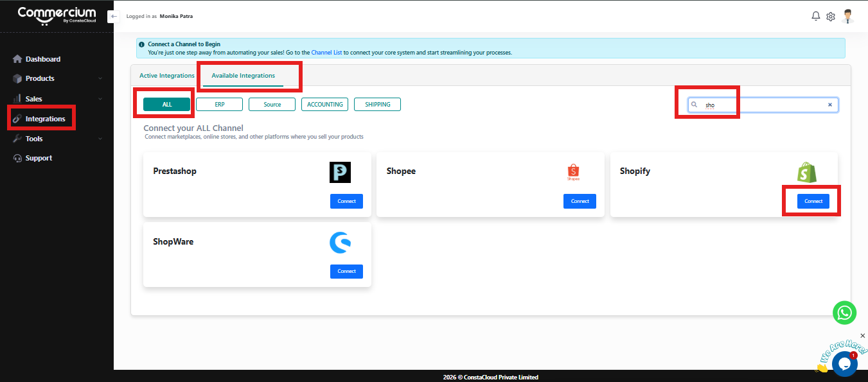Filter channels by ACCOUNTING
Image resolution: width=868 pixels, height=382 pixels.
(x=325, y=105)
